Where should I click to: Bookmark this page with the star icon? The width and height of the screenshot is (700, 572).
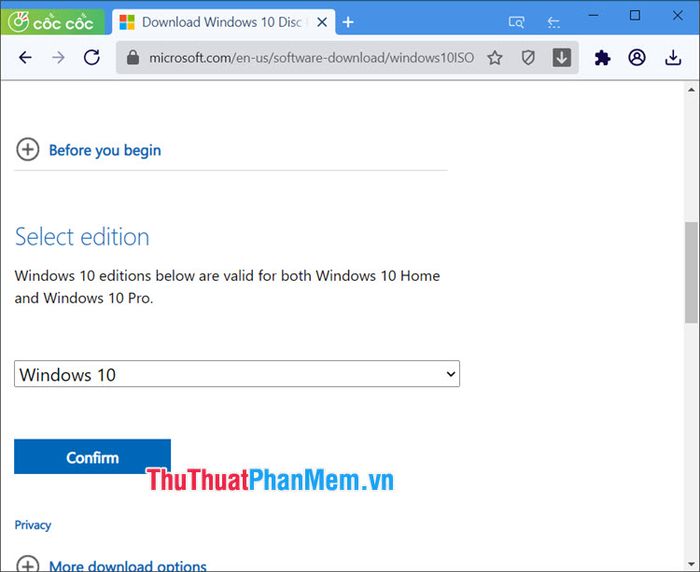495,58
